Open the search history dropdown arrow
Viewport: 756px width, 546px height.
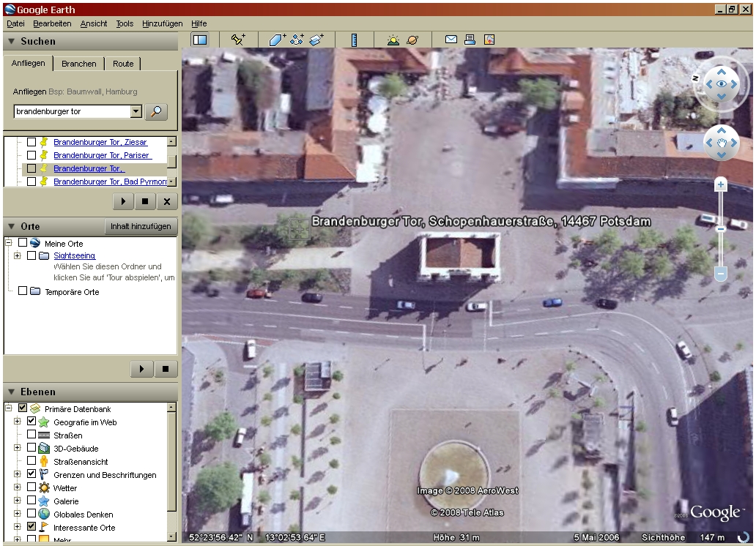[136, 111]
